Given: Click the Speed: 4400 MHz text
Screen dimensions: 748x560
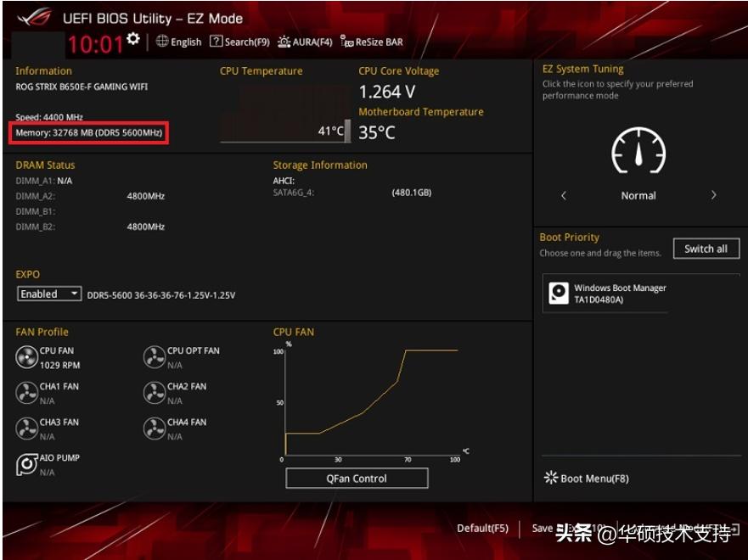Looking at the screenshot, I should [x=49, y=117].
